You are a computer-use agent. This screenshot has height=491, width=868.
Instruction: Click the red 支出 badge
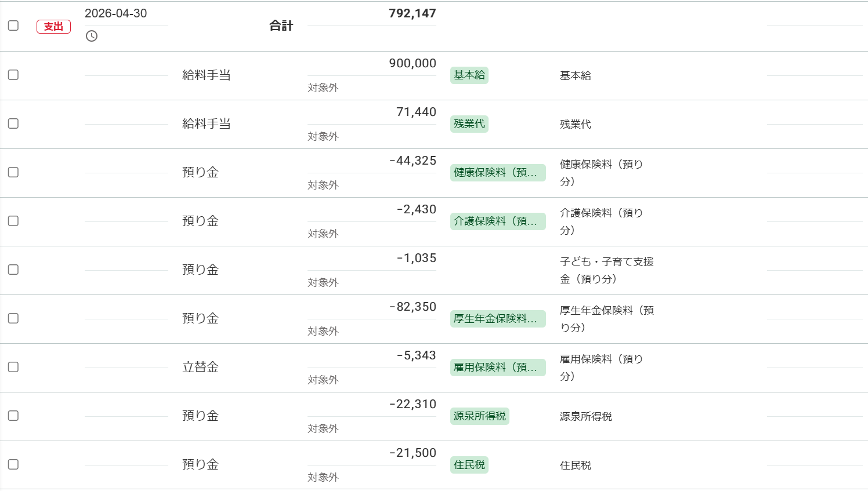53,27
